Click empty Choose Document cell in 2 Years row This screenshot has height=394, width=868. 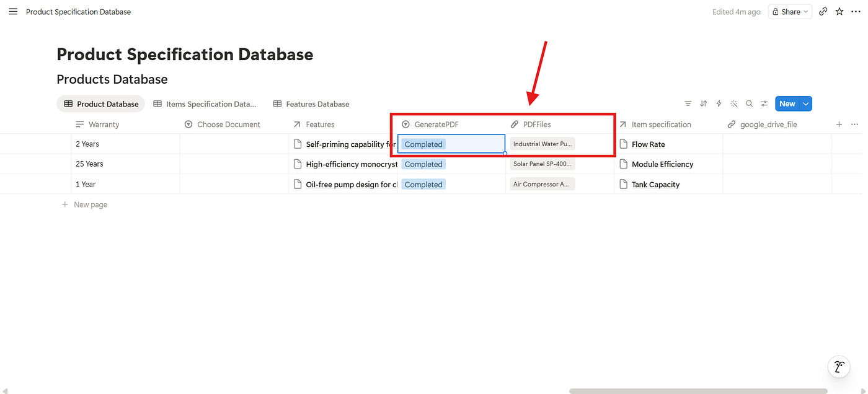pos(234,144)
